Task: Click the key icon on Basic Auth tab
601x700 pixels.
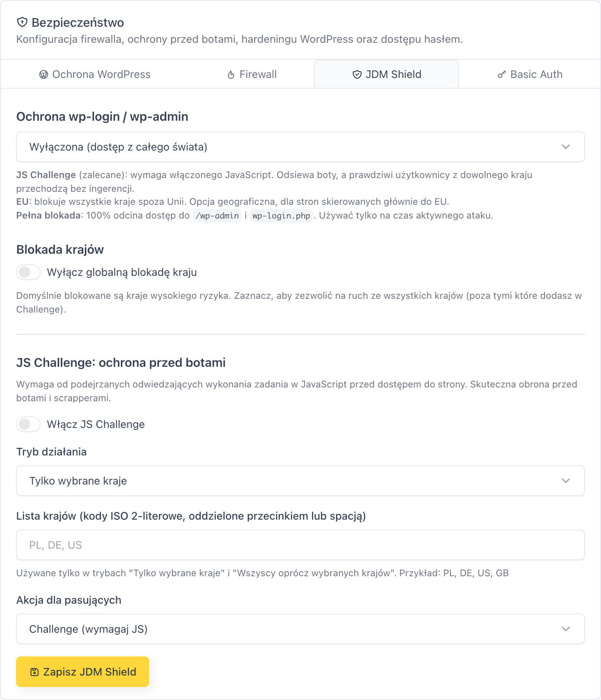Action: click(502, 75)
